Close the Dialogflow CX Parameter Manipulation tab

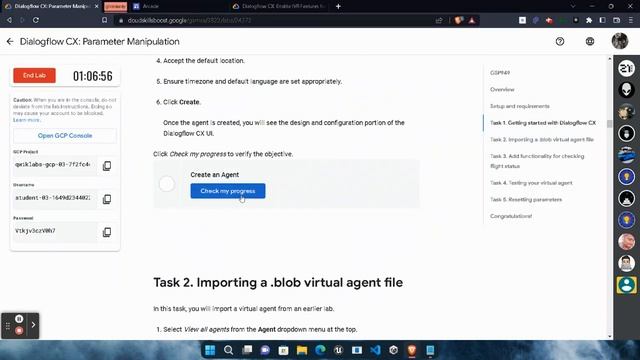point(97,6)
